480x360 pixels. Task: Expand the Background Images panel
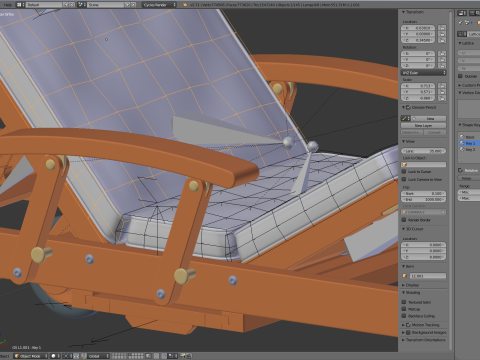pyautogui.click(x=403, y=332)
